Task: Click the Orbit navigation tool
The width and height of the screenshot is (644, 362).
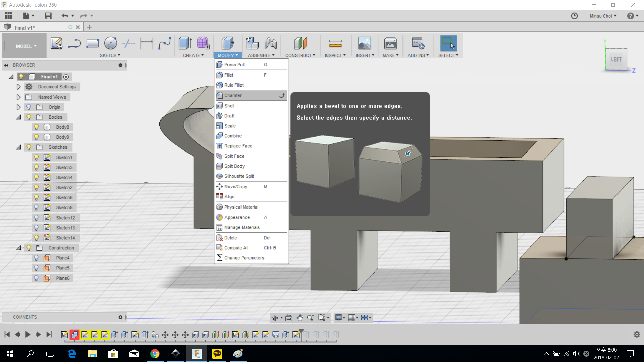Action: click(275, 317)
